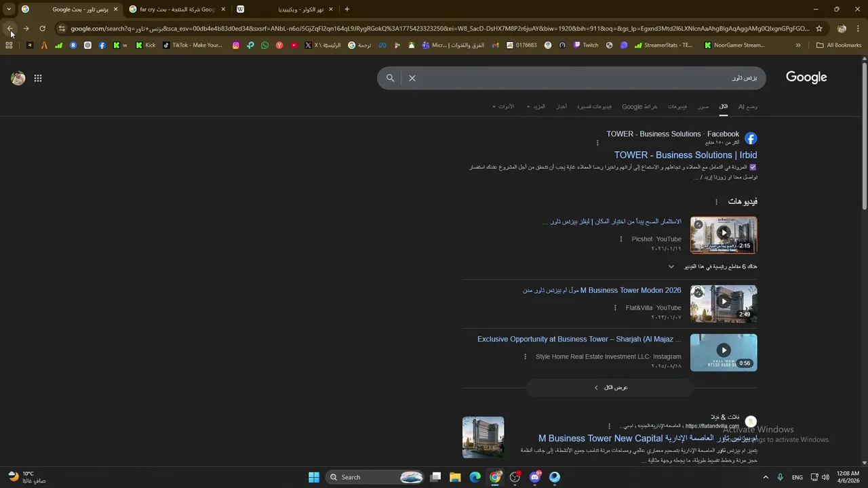The image size is (868, 488).
Task: Select the فيديوهات قصيرة short videos filter
Action: [594, 106]
